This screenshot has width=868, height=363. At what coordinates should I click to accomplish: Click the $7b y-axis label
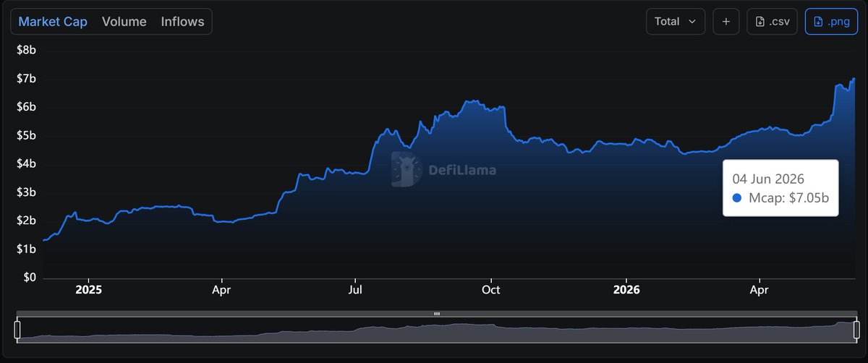[27, 78]
